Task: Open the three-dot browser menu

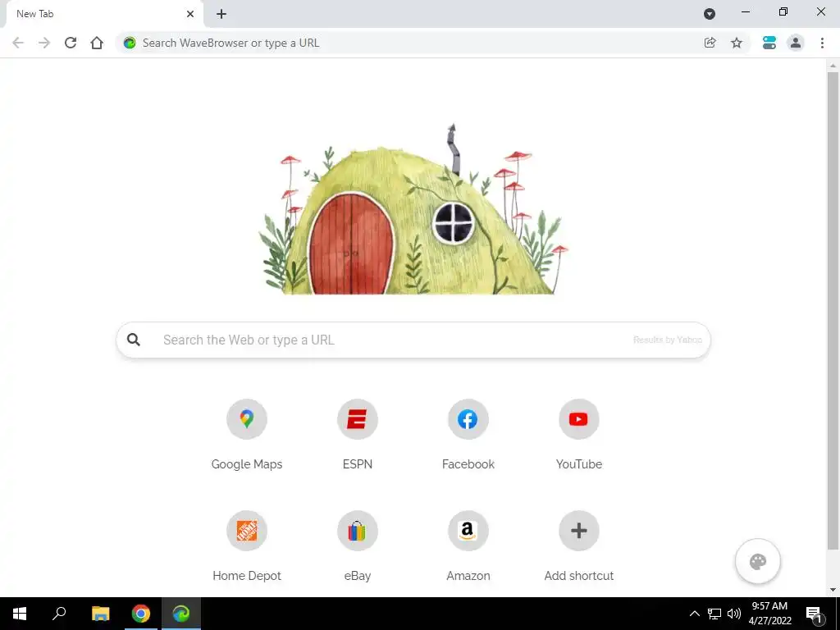Action: coord(822,43)
